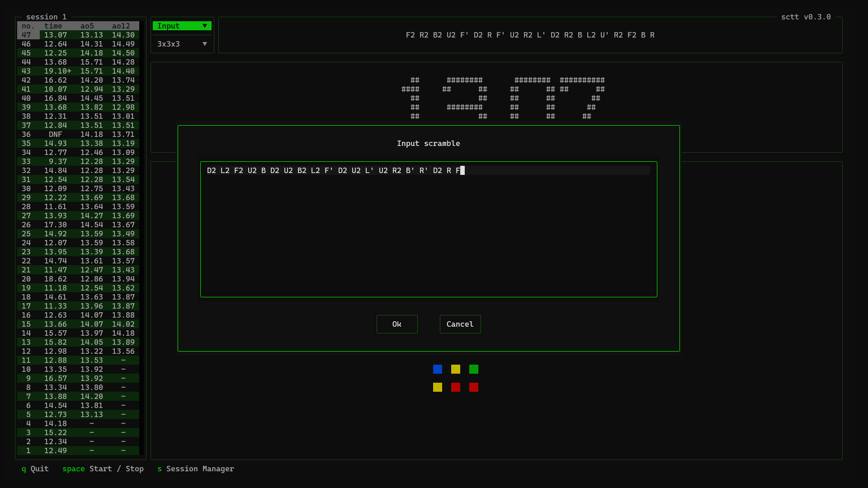Screen dimensions: 868x488
Task: Click the 'ao12' column header
Action: 121,26
